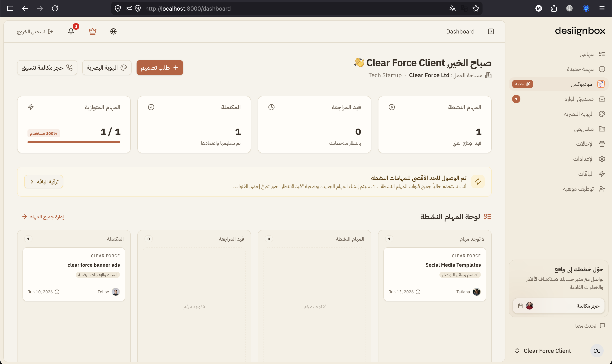Open مودبوكس in the sidebar
The height and width of the screenshot is (364, 612).
(559, 84)
